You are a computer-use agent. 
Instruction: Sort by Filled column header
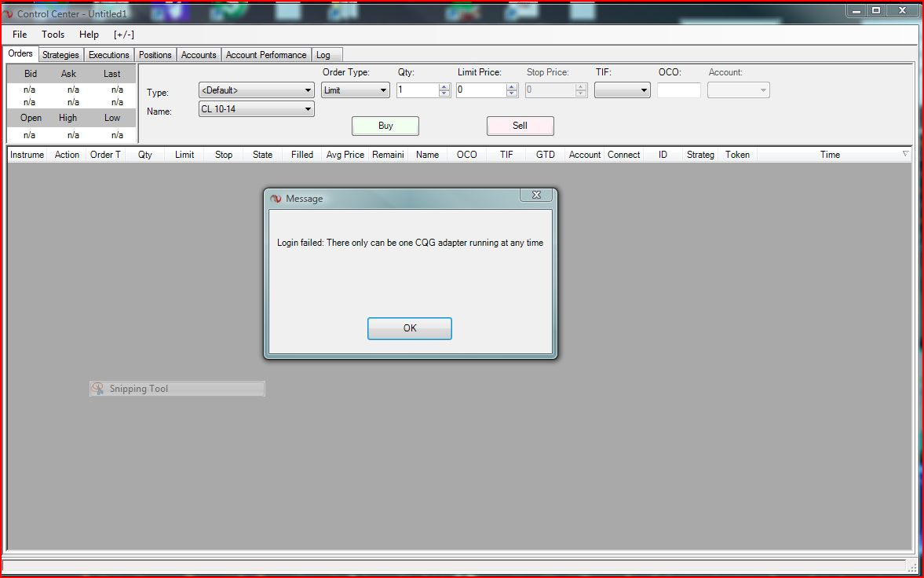tap(301, 155)
